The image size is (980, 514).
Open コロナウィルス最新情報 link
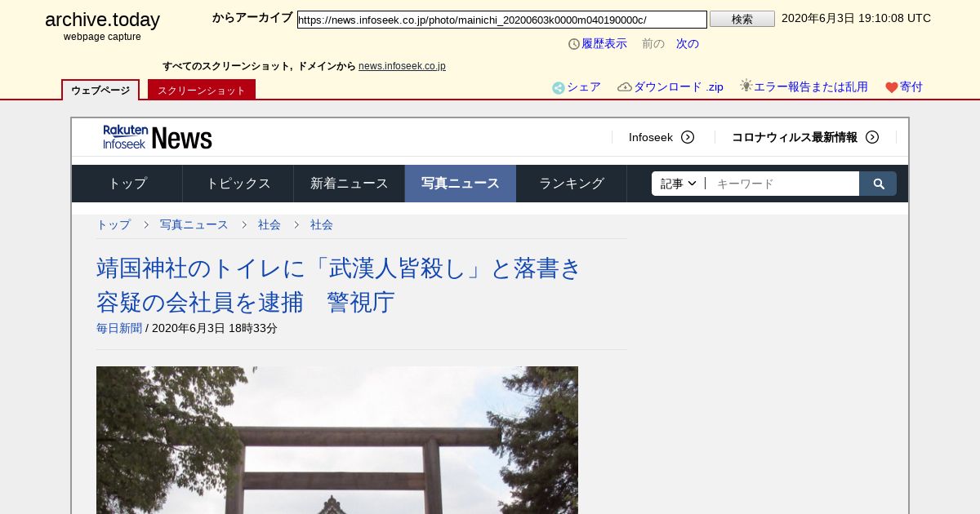click(795, 137)
